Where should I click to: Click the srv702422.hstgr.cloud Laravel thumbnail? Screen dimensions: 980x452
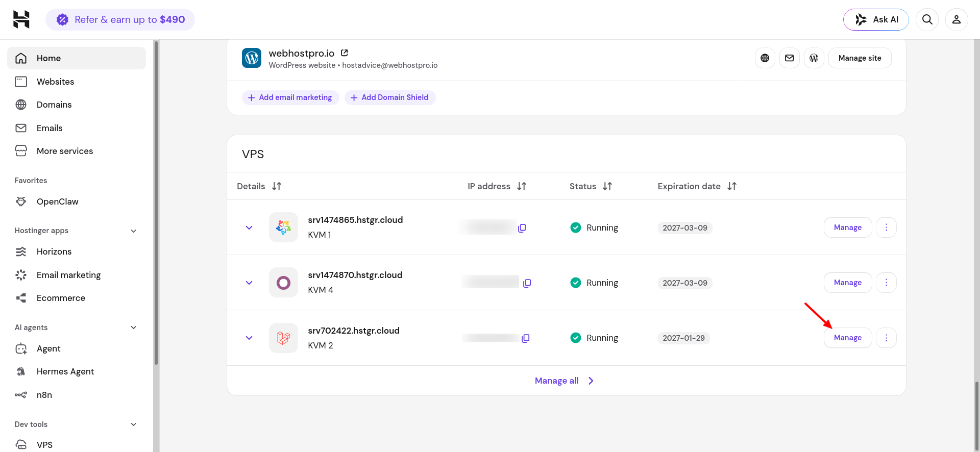(x=283, y=338)
